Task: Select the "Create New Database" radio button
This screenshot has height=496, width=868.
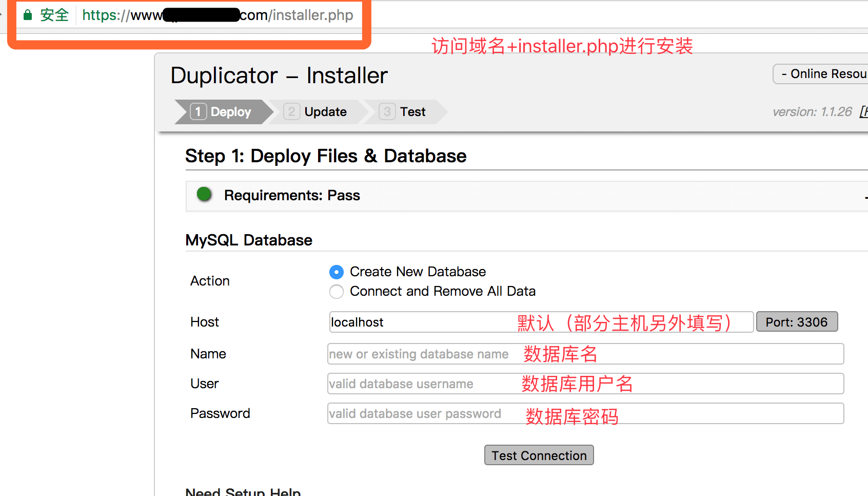Action: 336,272
